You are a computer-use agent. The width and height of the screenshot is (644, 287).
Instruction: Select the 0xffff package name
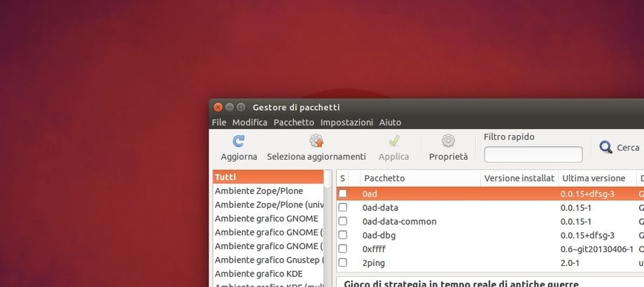coord(374,249)
